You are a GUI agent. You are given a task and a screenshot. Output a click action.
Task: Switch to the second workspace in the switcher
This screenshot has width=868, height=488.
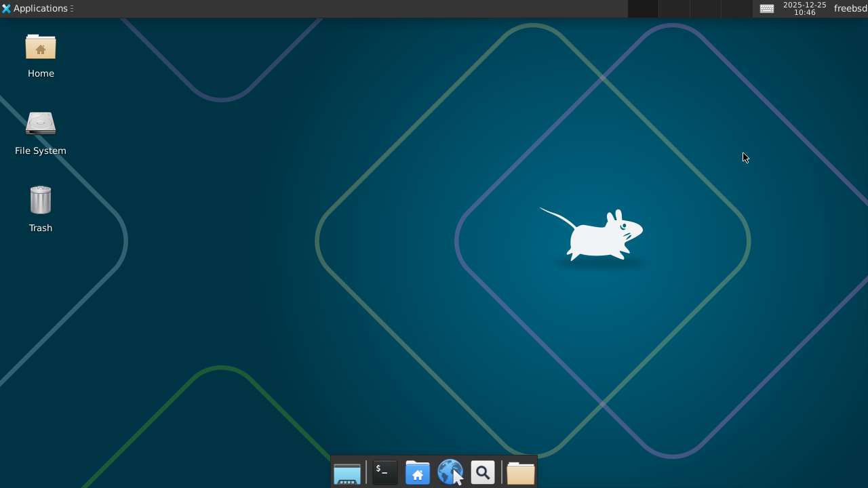673,9
